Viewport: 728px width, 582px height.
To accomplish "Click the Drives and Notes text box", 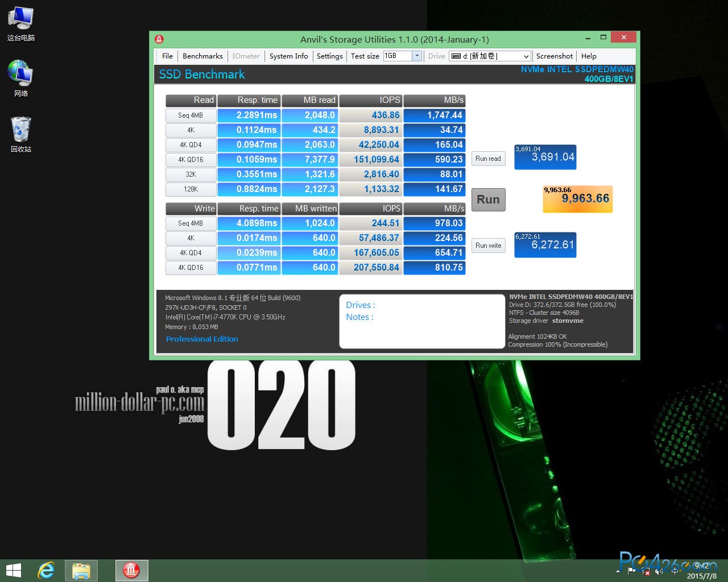I will point(422,321).
